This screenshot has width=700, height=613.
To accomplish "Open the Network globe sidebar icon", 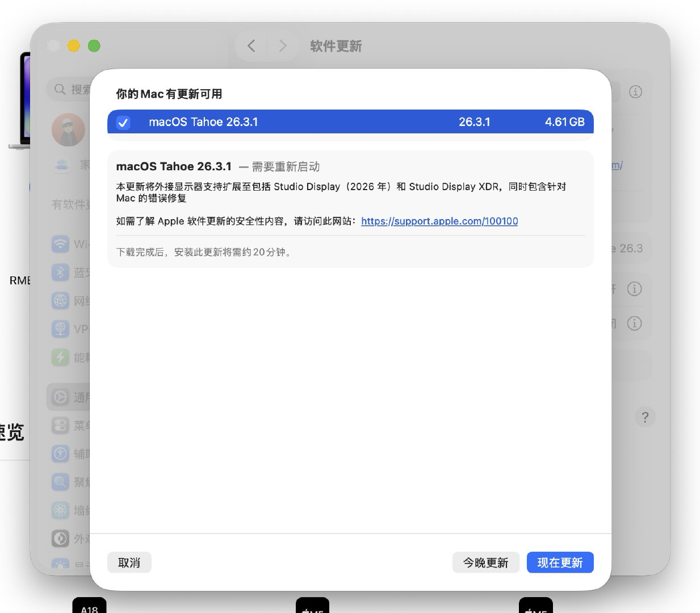I will click(60, 300).
